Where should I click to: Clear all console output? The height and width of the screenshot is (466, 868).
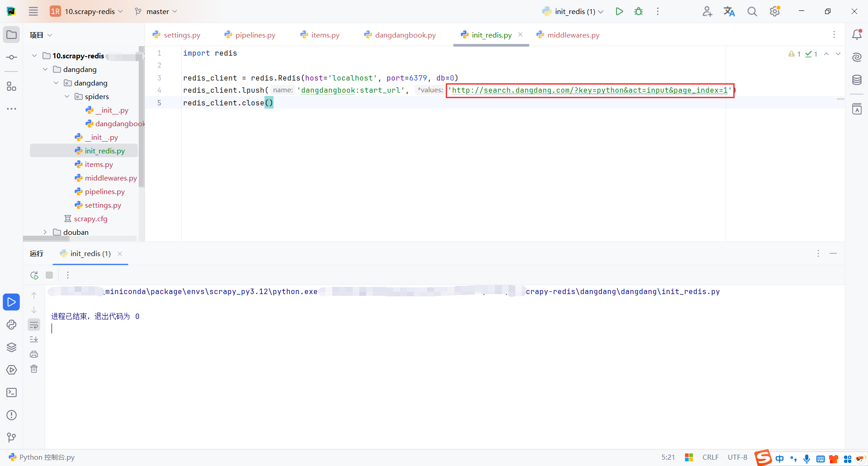(34, 369)
